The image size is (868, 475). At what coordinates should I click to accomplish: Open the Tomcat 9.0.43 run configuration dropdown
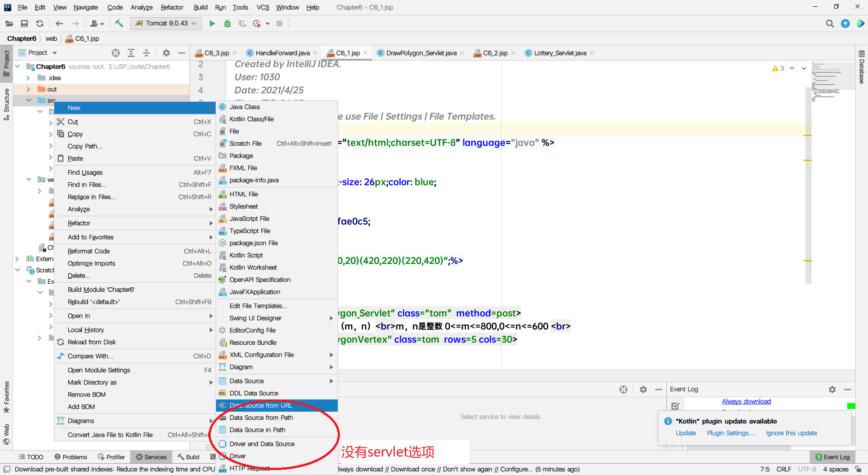[166, 23]
